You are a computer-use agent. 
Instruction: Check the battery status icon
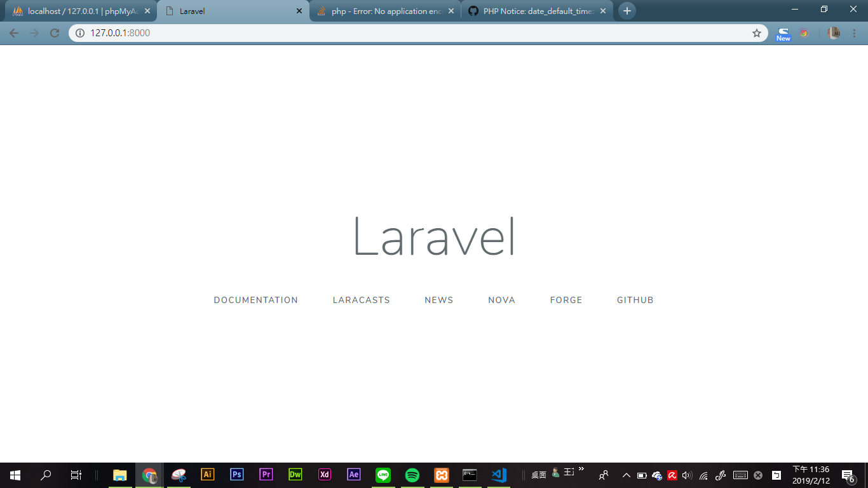(x=642, y=475)
